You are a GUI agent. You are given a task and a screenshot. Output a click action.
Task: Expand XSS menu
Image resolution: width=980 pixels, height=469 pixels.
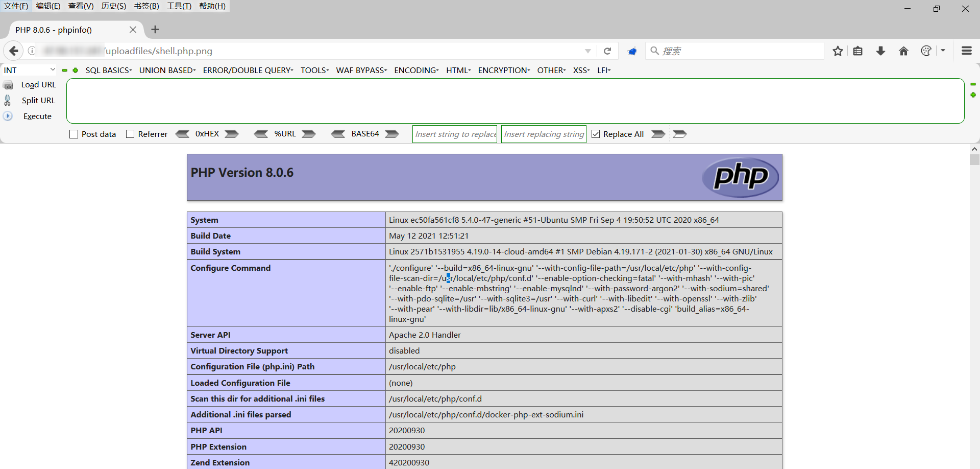tap(581, 70)
